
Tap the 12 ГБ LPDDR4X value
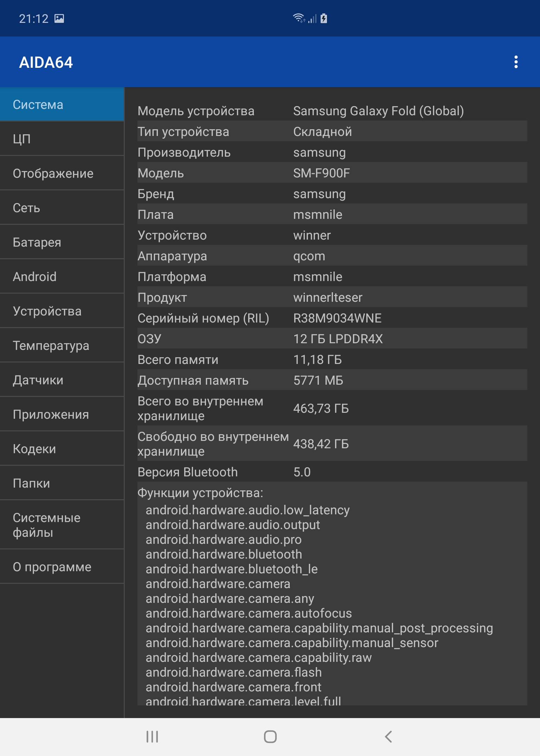point(338,339)
